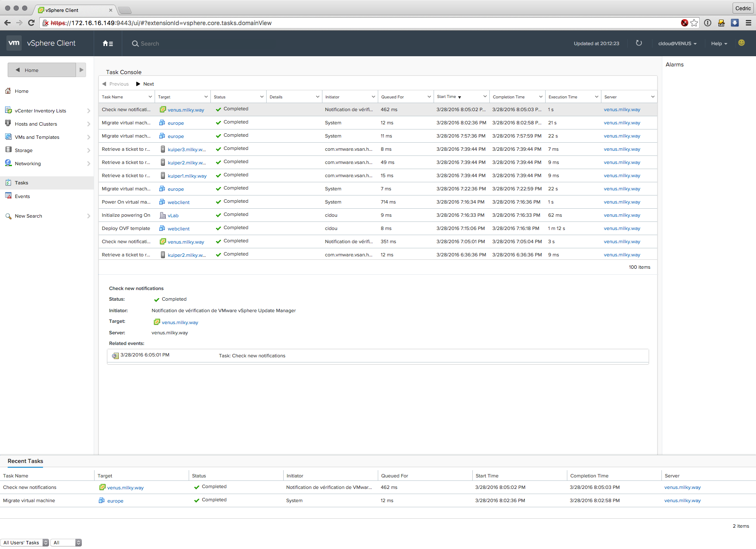Screen dimensions: 756x549
Task: Click the Events icon
Action: tap(8, 196)
